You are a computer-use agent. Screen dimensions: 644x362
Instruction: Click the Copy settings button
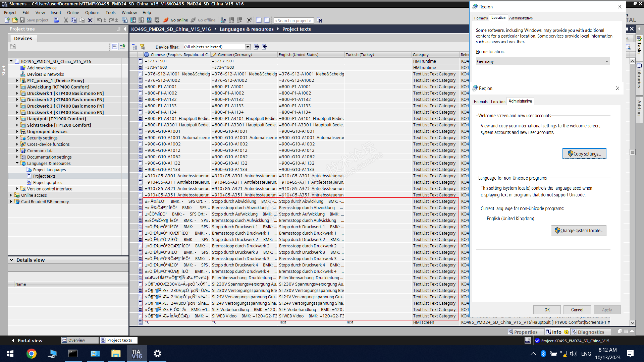584,154
